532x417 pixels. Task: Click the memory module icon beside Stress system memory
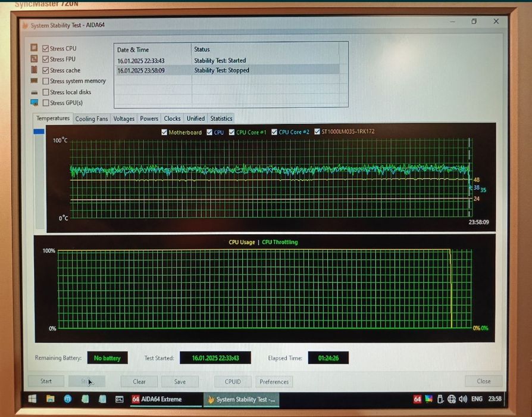pos(34,80)
